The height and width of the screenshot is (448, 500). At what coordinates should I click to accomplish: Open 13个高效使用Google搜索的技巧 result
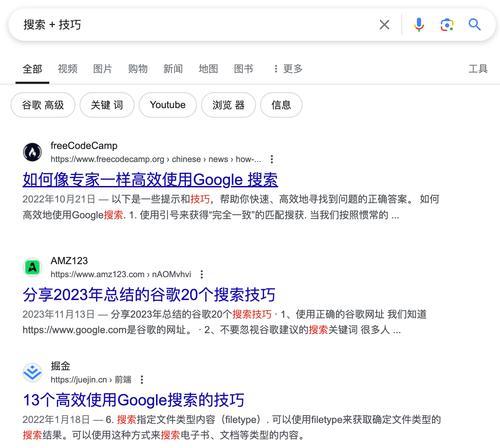pyautogui.click(x=133, y=400)
